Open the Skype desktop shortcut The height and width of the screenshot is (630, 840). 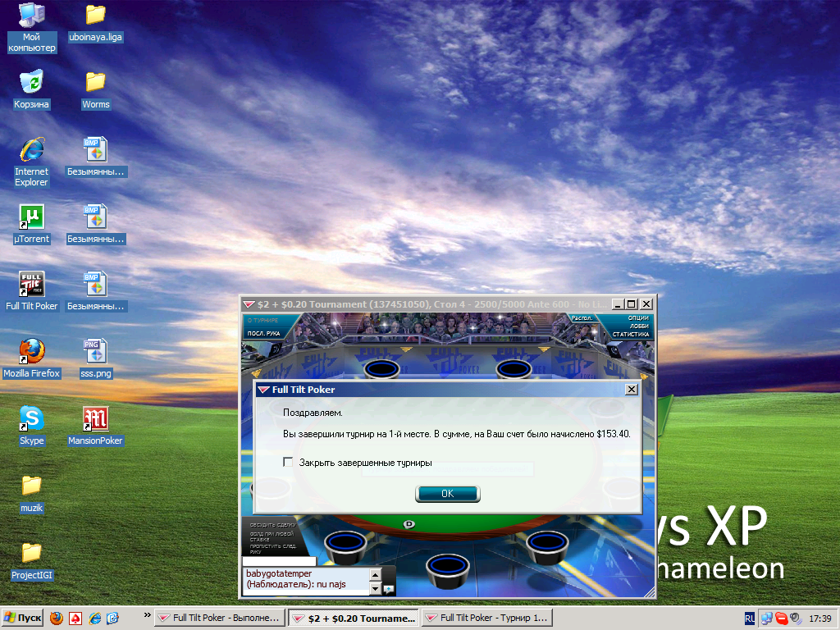coord(32,426)
